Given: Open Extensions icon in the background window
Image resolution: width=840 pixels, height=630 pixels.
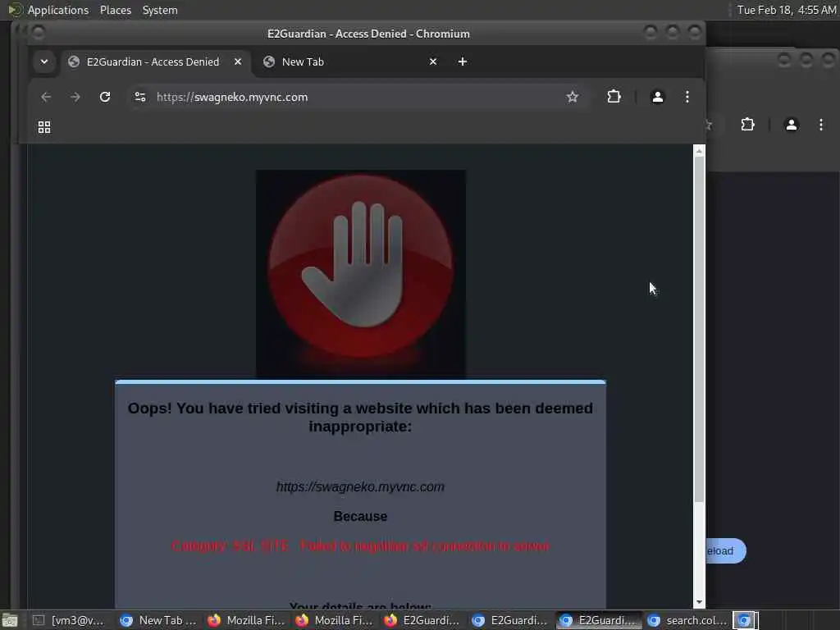Looking at the screenshot, I should point(748,125).
